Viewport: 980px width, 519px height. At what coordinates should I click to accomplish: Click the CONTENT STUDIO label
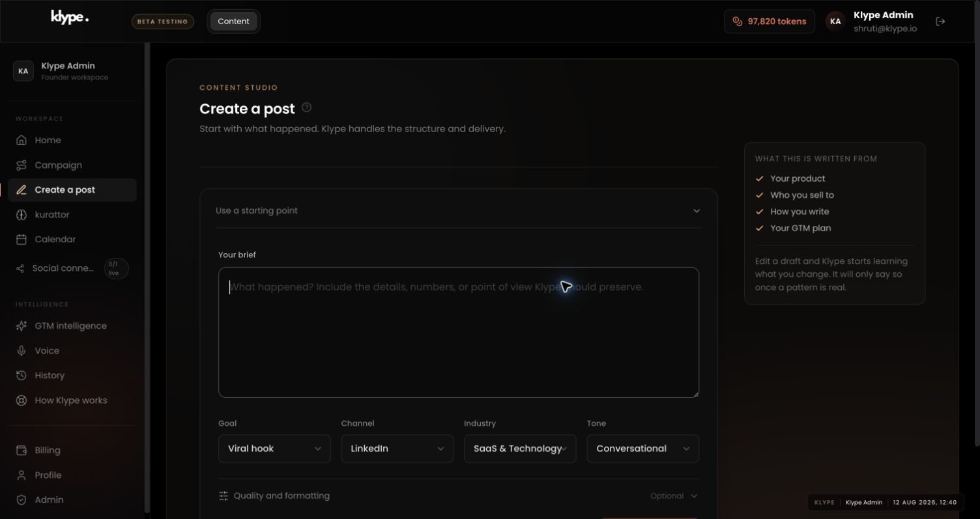coord(238,87)
